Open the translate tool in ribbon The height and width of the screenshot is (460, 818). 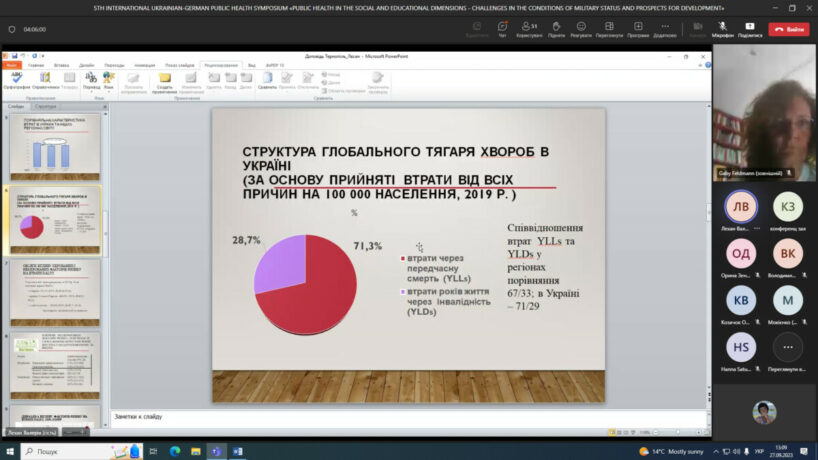coord(89,79)
